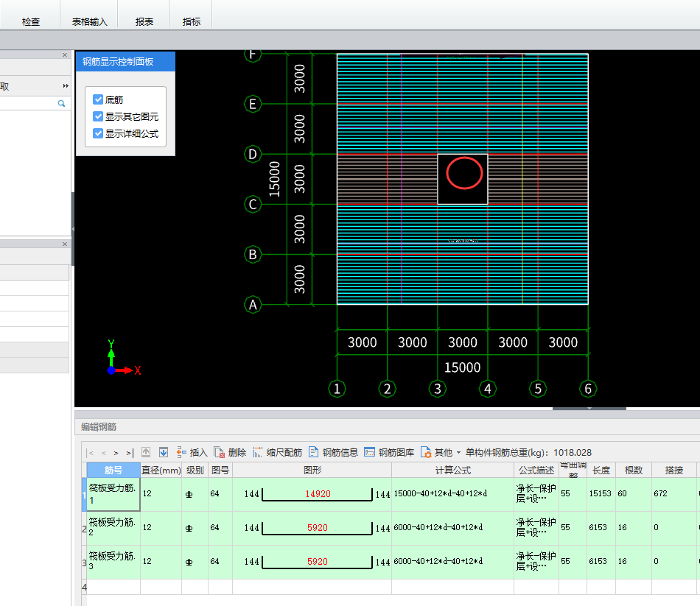Click axis bubble 3 on drawing
The image size is (700, 606).
point(438,389)
